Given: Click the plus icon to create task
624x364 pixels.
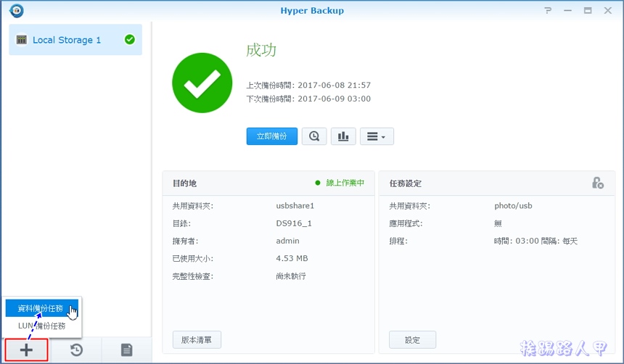Looking at the screenshot, I should (x=26, y=350).
